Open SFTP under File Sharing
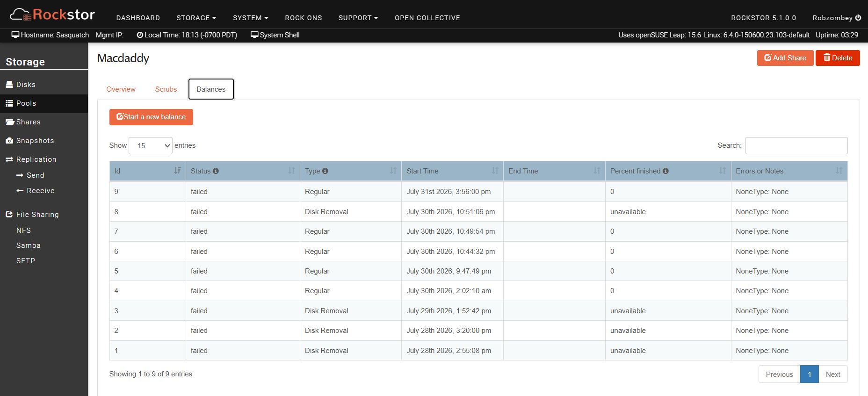 tap(26, 261)
